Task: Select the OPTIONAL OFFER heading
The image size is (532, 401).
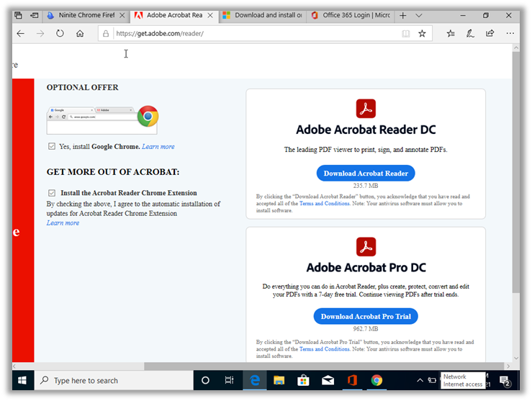Action: (83, 88)
